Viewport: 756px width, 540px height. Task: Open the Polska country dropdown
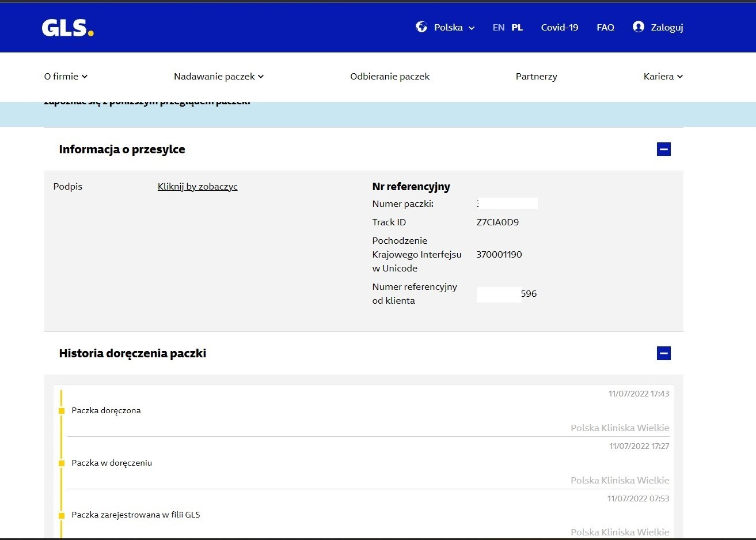(454, 27)
